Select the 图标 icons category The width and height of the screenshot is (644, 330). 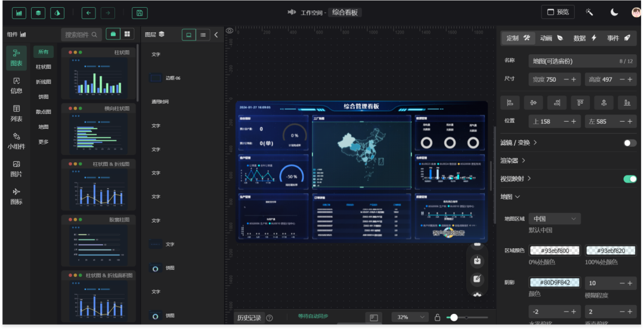point(17,196)
